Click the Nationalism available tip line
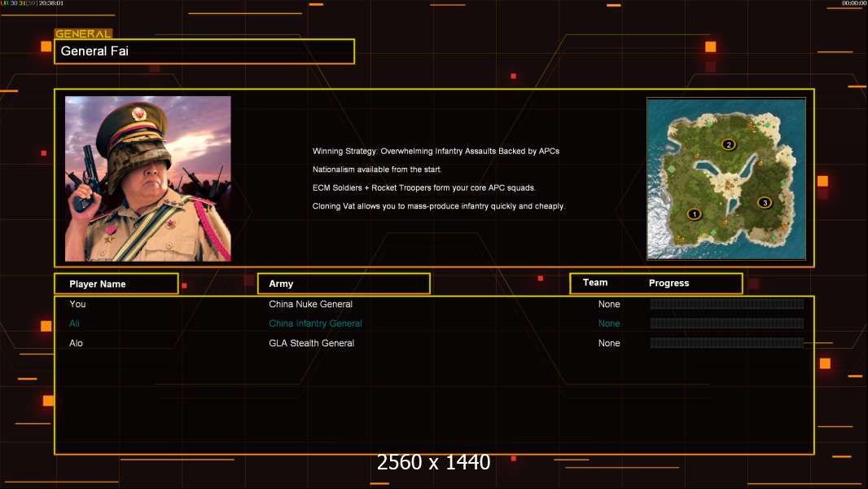868x489 pixels. click(377, 170)
